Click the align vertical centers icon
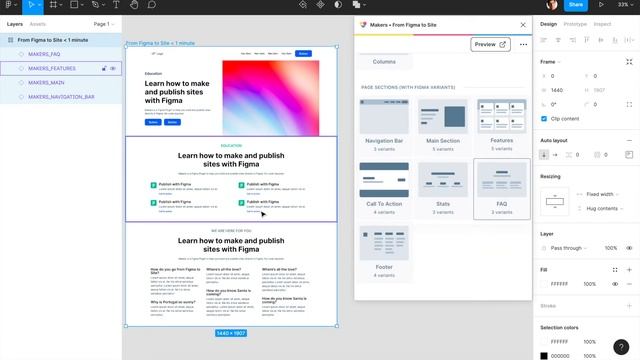Viewport: 640px width, 360px height. [601, 40]
